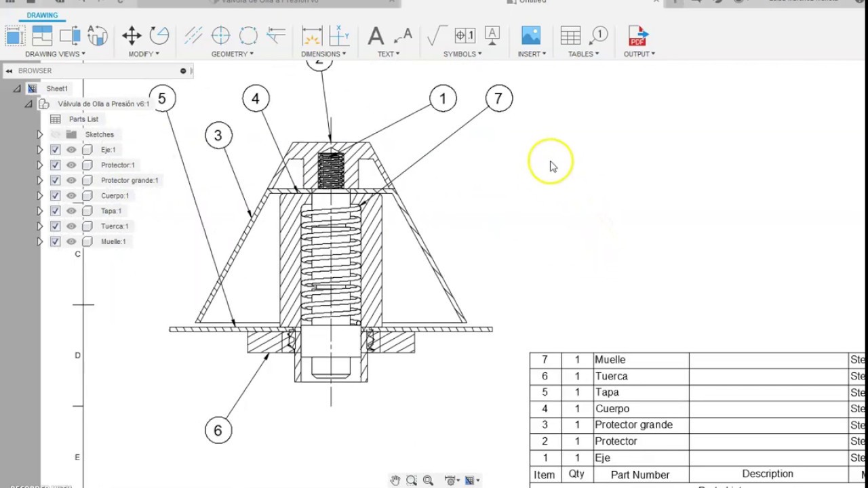
Task: Select the Leader text tool
Action: coord(403,35)
